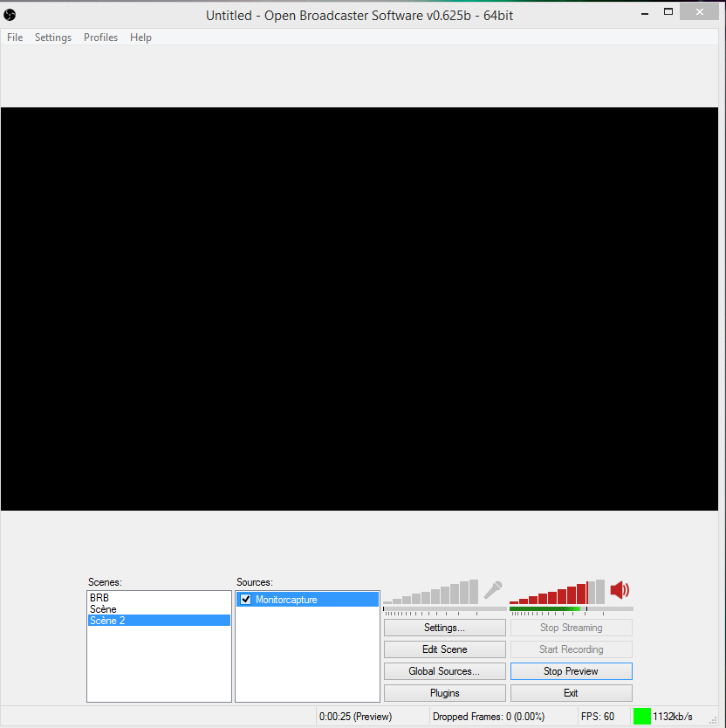Open Global Sources...
Screen dimensions: 726x728
(x=445, y=671)
